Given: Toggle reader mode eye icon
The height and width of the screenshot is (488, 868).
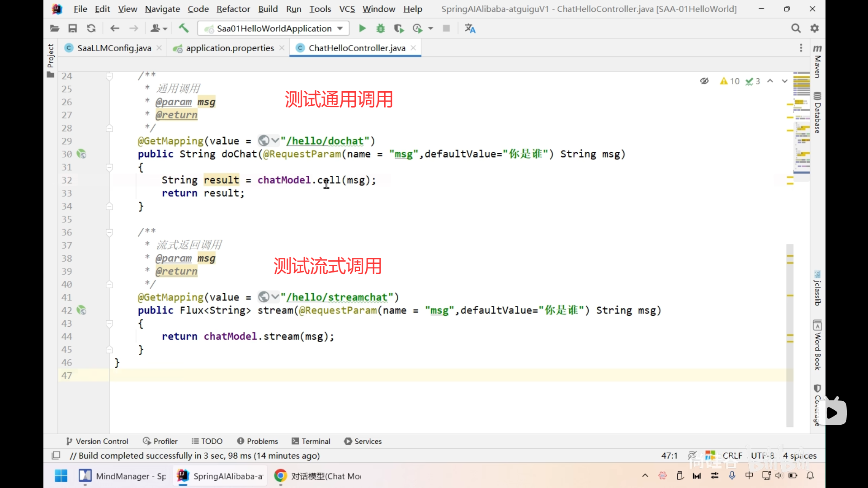Looking at the screenshot, I should [704, 81].
